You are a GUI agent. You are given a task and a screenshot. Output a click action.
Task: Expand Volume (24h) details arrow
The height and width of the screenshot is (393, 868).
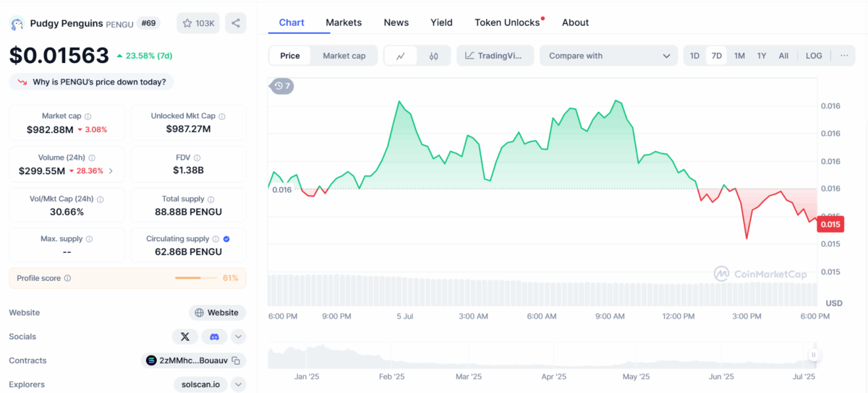(x=111, y=171)
